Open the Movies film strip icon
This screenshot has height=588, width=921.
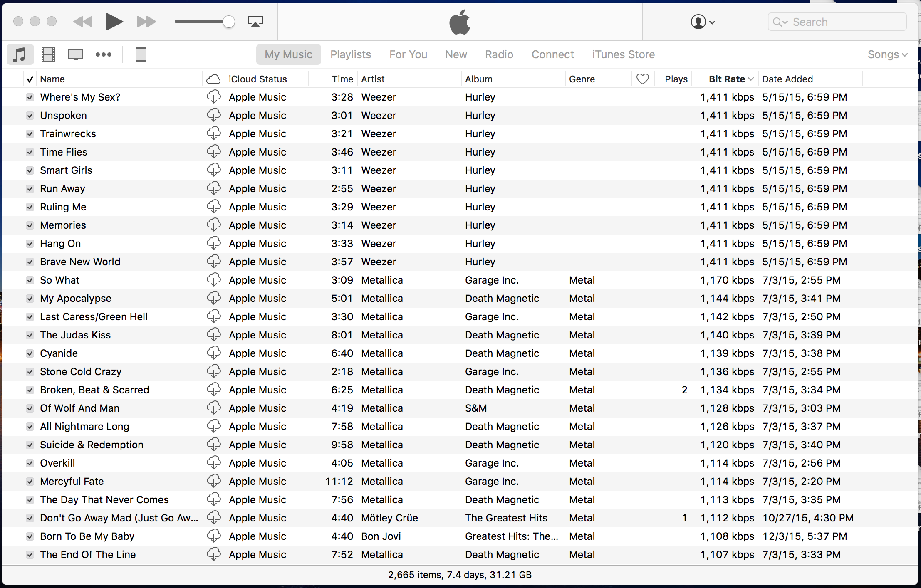(48, 54)
